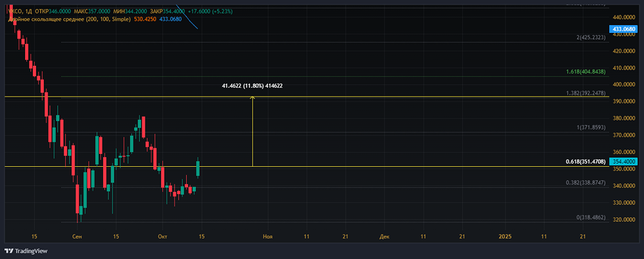Click the 380.0000 price axis label
The image size is (644, 259).
pyautogui.click(x=624, y=119)
